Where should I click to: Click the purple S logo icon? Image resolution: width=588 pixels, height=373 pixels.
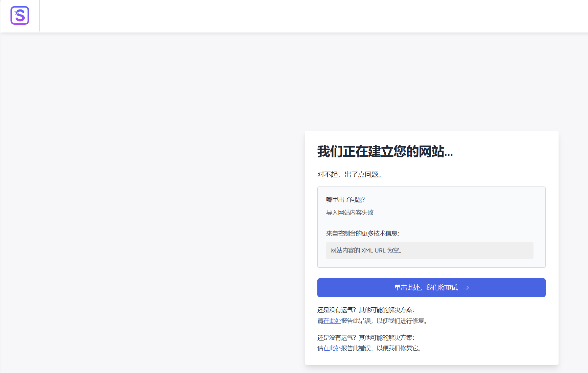20,16
